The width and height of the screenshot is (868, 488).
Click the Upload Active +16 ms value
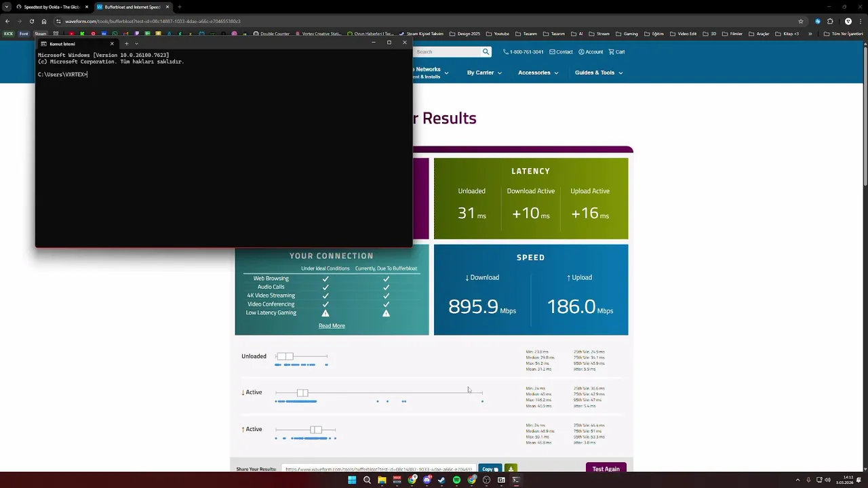590,213
